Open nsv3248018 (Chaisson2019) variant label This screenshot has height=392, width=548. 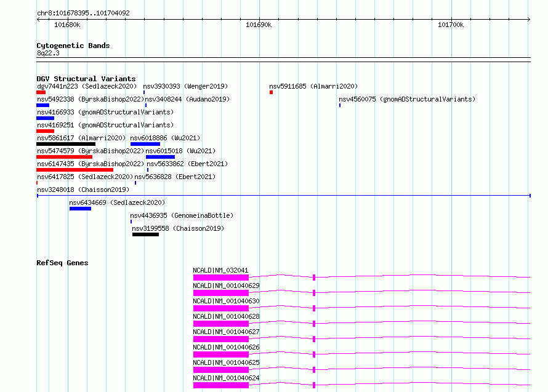[83, 190]
